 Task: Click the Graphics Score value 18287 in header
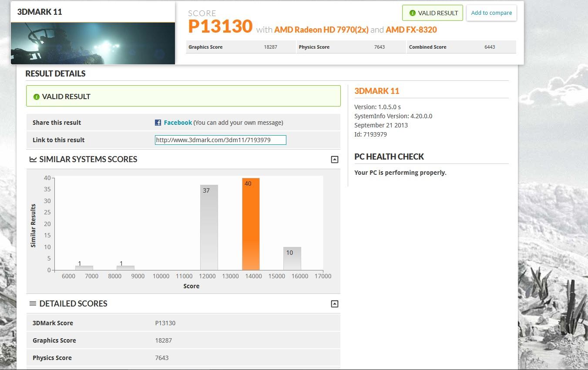[270, 47]
